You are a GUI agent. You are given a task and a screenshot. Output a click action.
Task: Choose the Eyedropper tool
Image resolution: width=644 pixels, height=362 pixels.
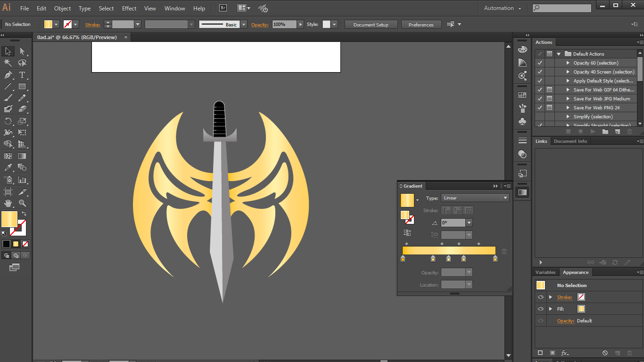coord(8,167)
